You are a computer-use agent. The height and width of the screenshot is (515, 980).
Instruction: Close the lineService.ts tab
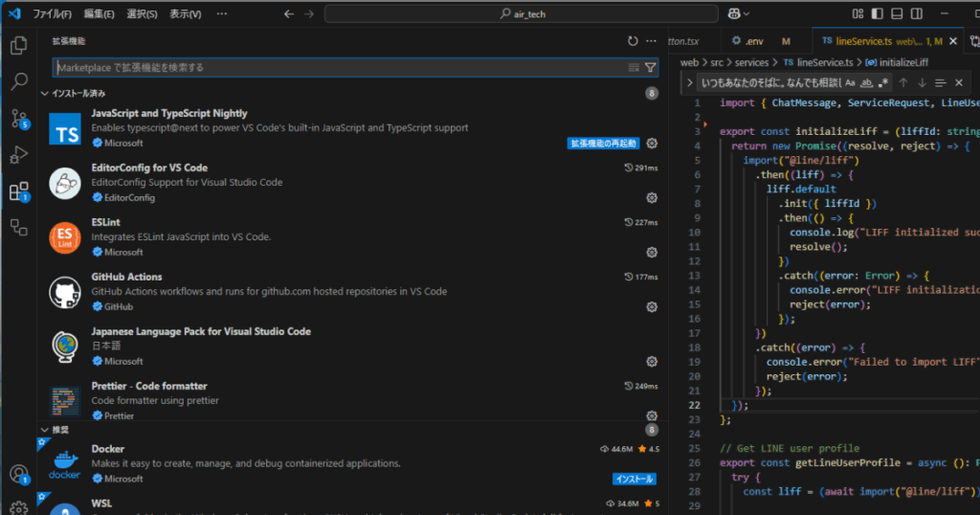(953, 41)
